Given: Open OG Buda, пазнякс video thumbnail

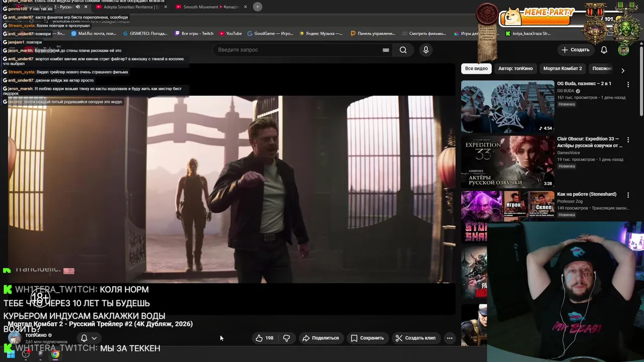Looking at the screenshot, I should click(x=508, y=106).
